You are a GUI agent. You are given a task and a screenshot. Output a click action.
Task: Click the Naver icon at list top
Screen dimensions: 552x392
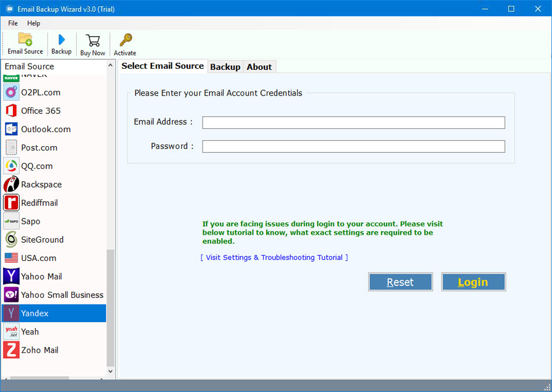pos(11,78)
